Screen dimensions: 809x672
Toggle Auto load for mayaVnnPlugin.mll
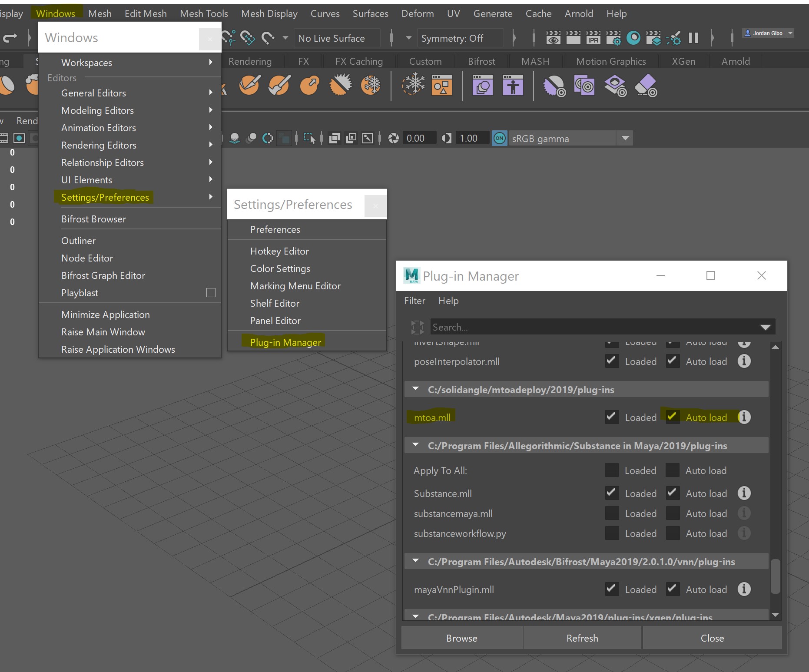tap(673, 589)
